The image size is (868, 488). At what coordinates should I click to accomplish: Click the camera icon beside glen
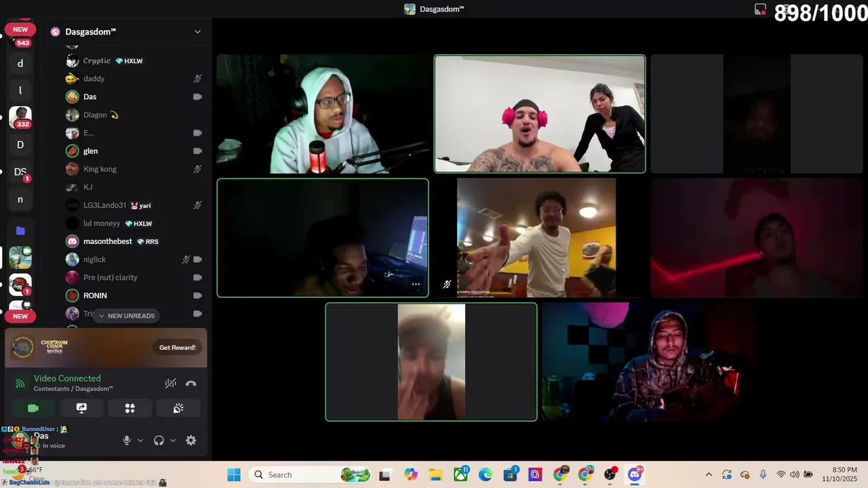pos(197,151)
